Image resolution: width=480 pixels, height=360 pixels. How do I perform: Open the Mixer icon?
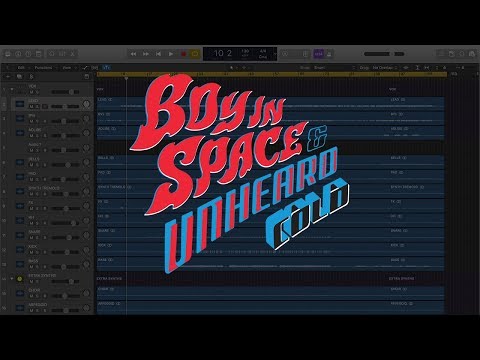point(62,54)
